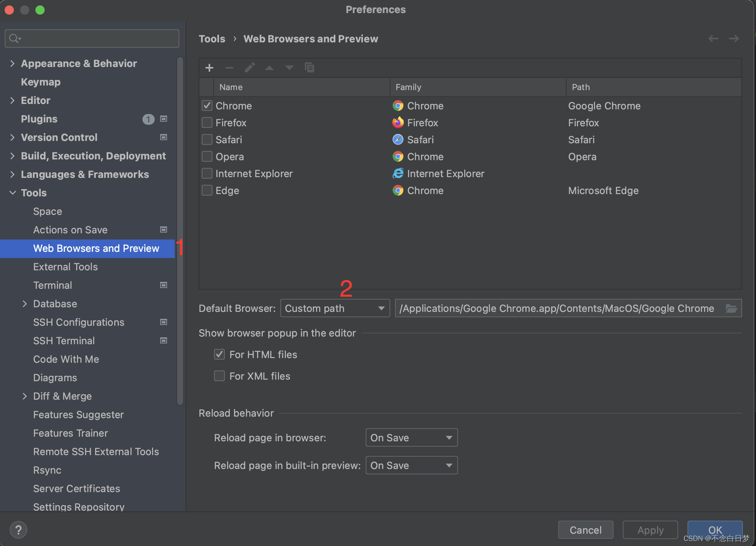Click the copy browser icon in toolbar
This screenshot has height=546, width=756.
(309, 68)
